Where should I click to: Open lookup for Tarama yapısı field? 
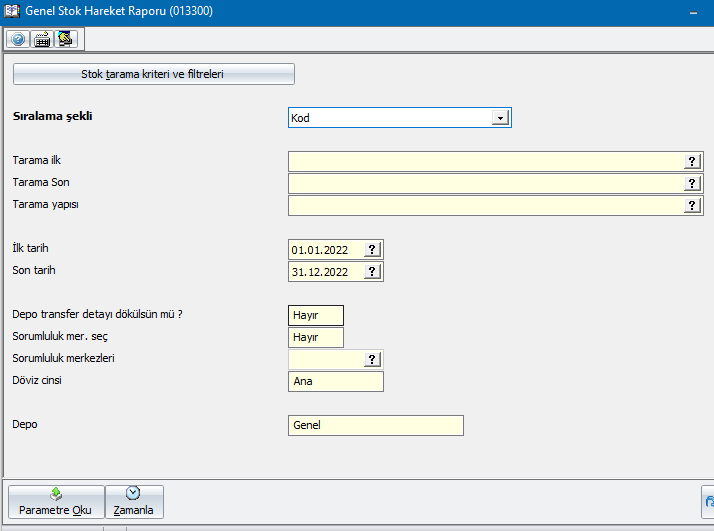692,205
